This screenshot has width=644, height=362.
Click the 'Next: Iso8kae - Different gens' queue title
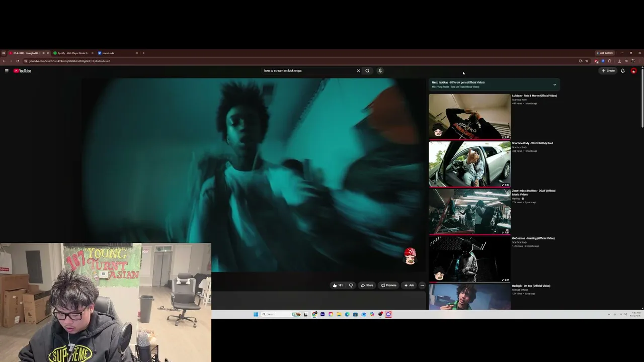(458, 82)
